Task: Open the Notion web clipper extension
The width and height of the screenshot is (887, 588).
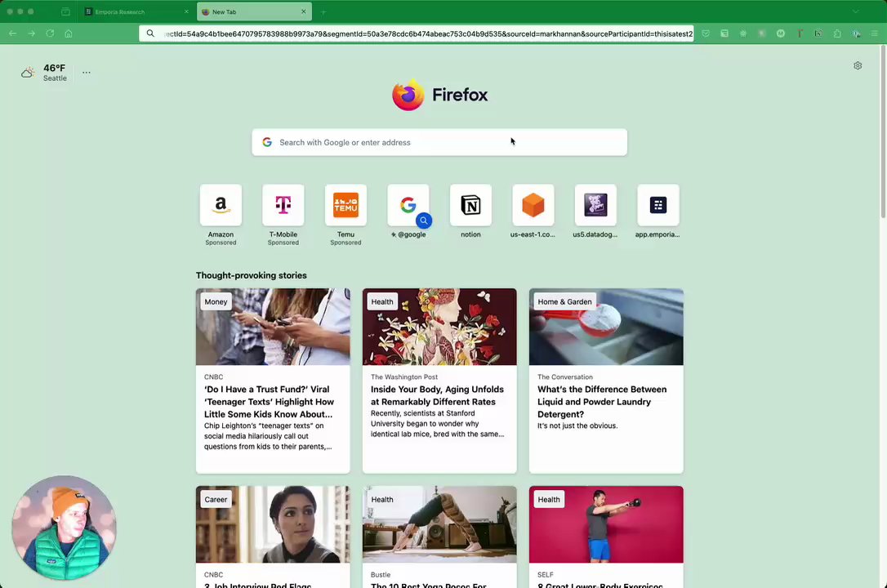Action: (x=818, y=33)
